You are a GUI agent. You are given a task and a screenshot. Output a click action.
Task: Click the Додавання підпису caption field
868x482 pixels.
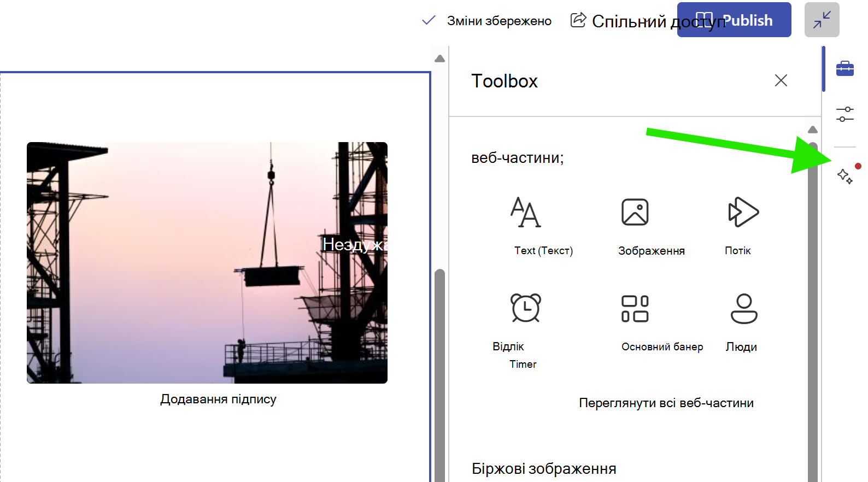[x=218, y=399]
